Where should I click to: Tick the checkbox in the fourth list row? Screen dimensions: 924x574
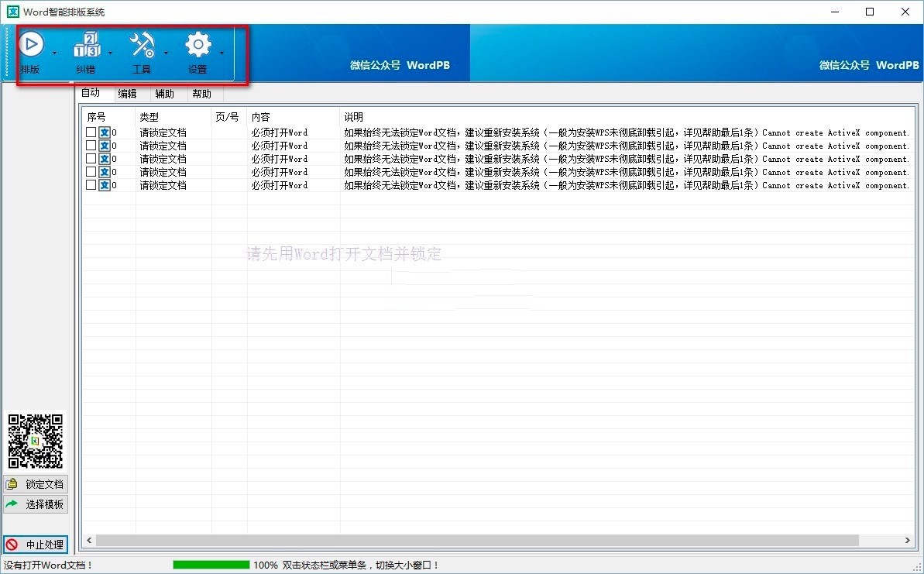coord(91,171)
